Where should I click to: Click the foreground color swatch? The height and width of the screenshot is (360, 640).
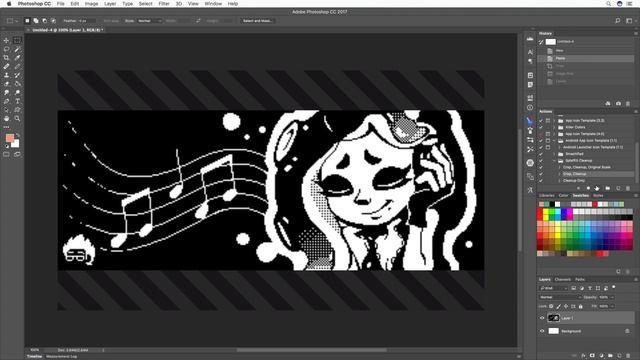click(x=10, y=138)
